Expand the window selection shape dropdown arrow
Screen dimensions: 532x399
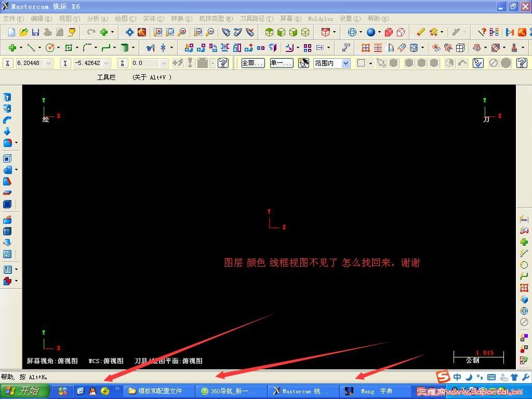coord(370,63)
